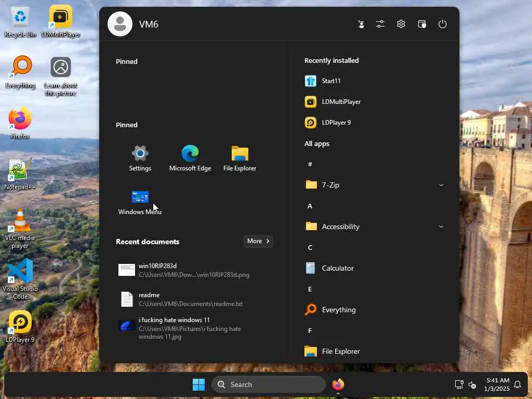
Task: Click the taskbar Search box
Action: [269, 385]
